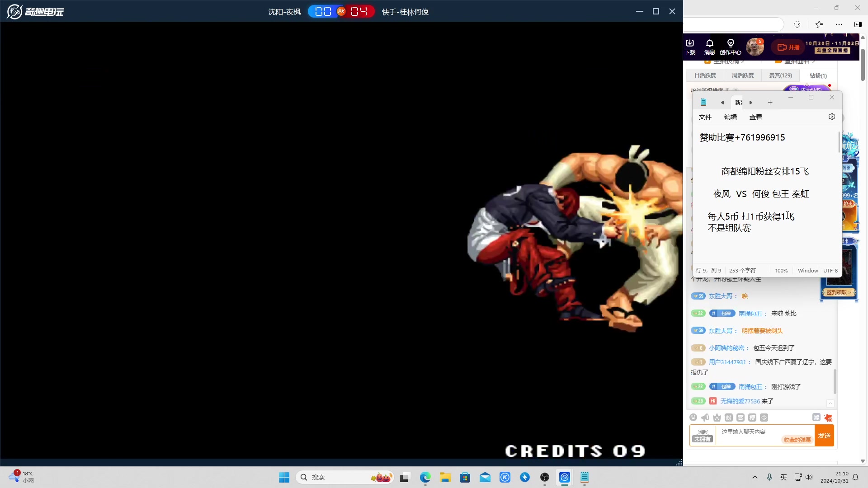This screenshot has height=488, width=868.
Task: Open Notepad settings gear icon
Action: click(832, 117)
